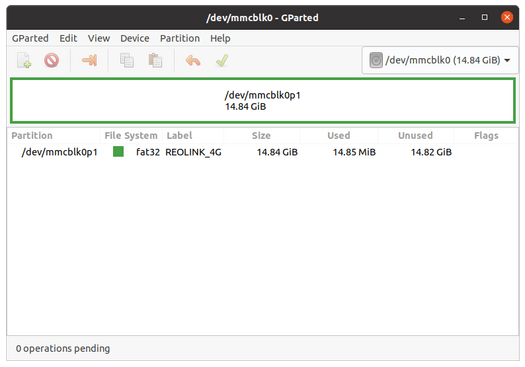This screenshot has width=525, height=367.
Task: Open the Device menu
Action: (135, 38)
